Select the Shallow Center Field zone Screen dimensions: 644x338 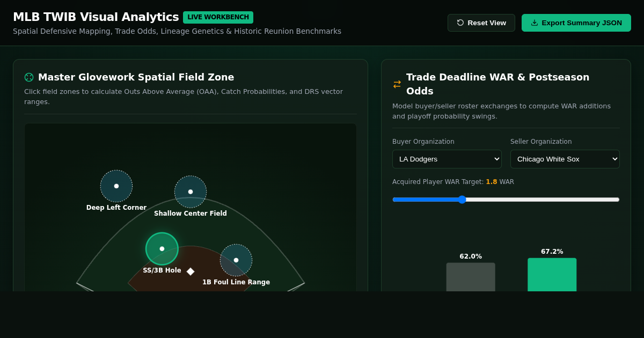pyautogui.click(x=191, y=192)
